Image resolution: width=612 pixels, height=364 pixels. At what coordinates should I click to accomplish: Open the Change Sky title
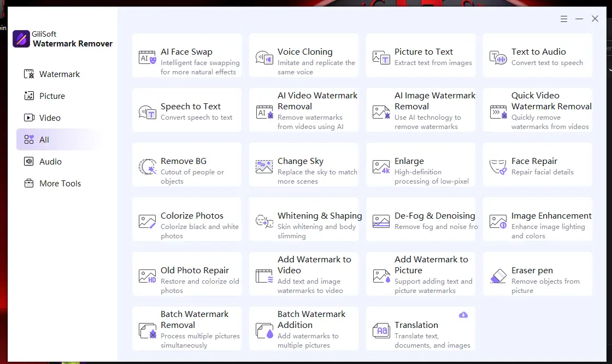coord(301,161)
